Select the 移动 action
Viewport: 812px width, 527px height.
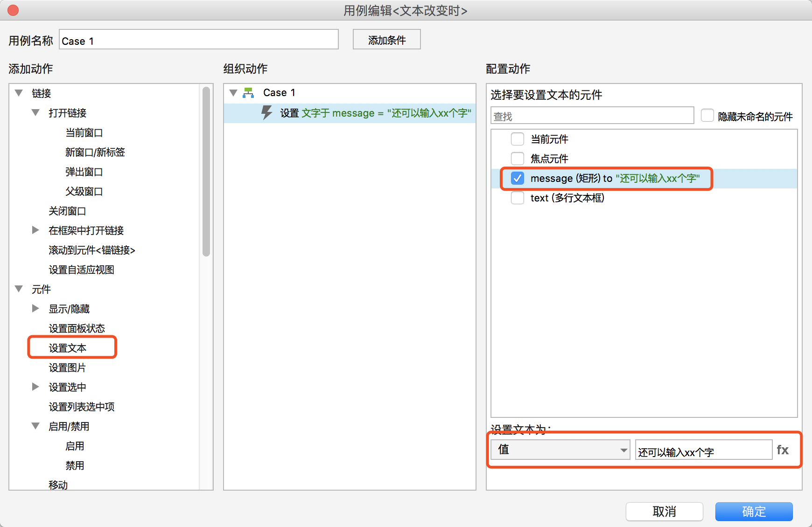58,485
